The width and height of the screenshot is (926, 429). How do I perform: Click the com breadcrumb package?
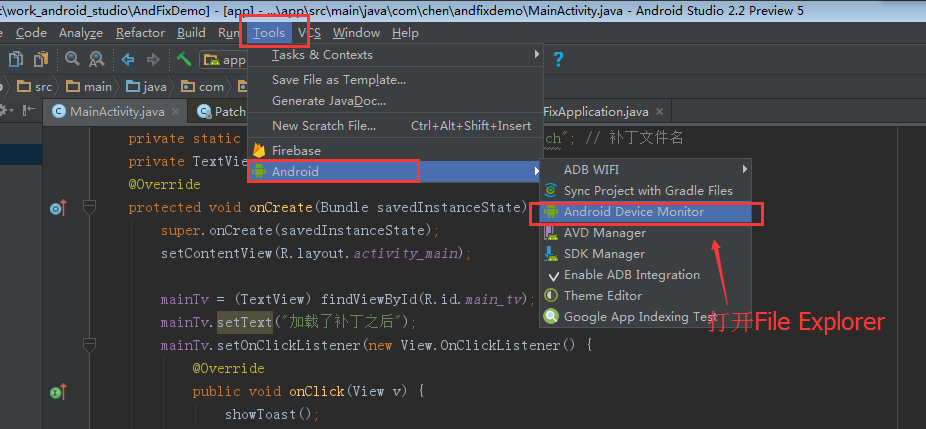tap(203, 87)
